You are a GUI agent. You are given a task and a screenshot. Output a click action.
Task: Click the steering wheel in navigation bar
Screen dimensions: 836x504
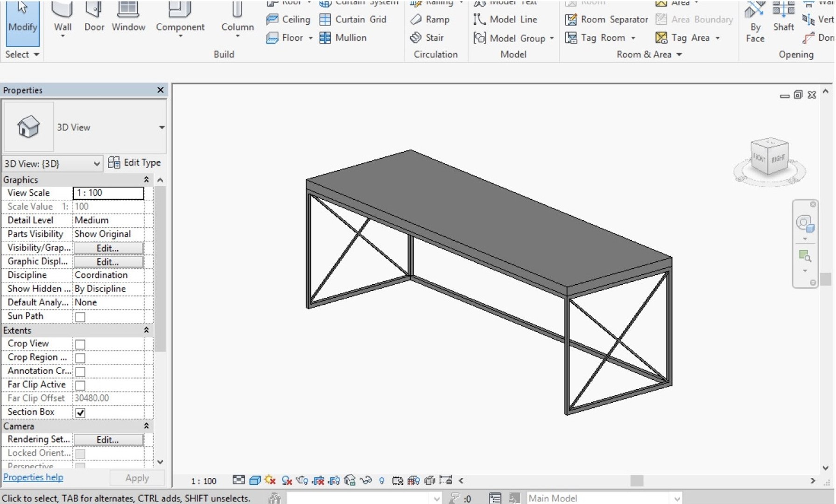pyautogui.click(x=805, y=224)
